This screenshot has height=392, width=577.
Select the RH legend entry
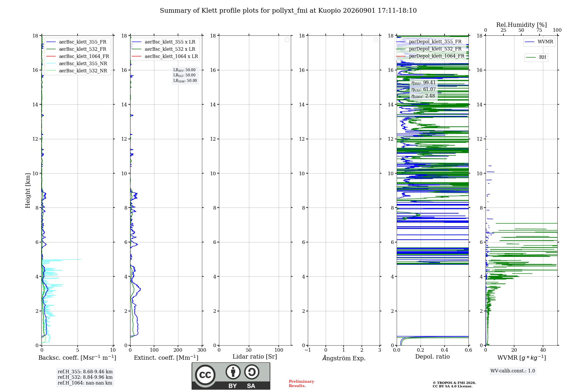coord(536,57)
